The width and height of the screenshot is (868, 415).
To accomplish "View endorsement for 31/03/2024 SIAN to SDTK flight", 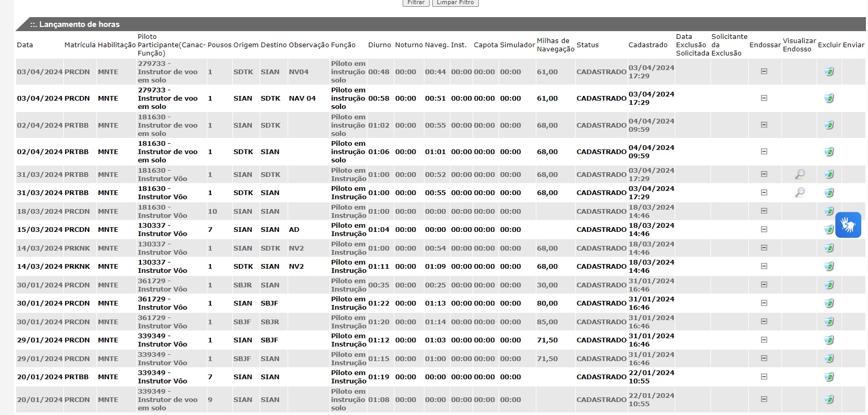I will tap(800, 174).
